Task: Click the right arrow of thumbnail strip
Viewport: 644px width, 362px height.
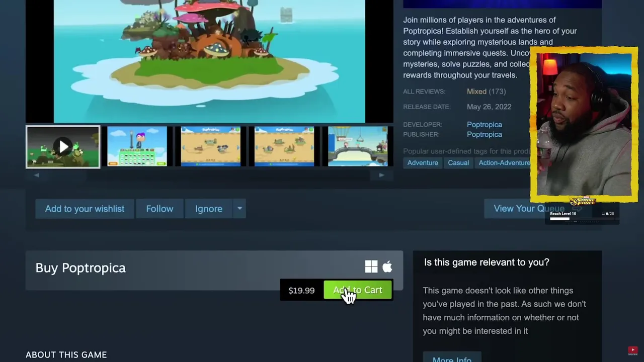Action: coord(381,175)
